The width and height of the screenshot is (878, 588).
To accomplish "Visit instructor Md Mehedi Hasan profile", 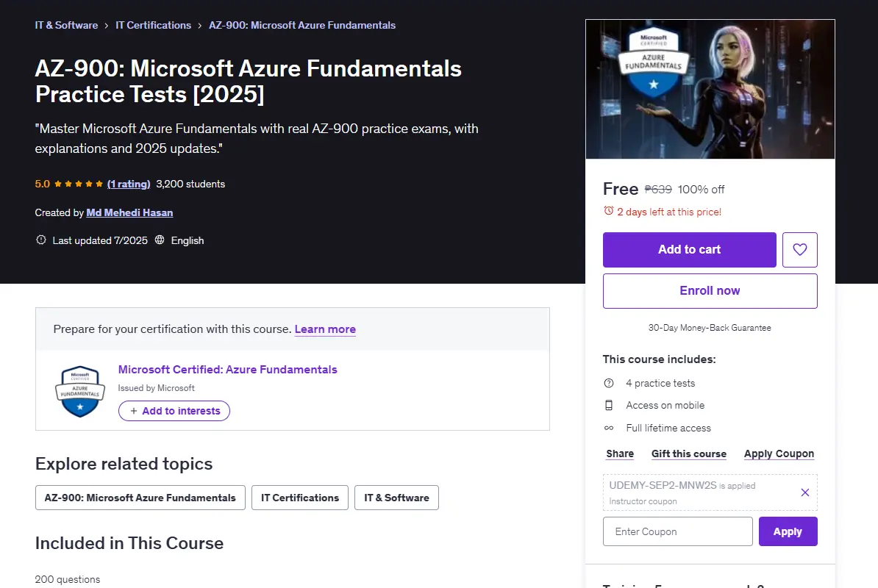I will click(x=129, y=212).
